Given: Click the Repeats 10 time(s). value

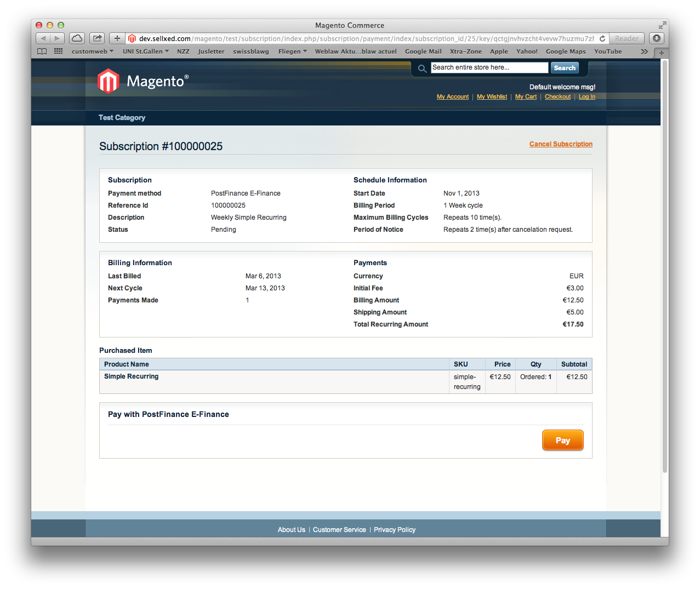Looking at the screenshot, I should 473,218.
